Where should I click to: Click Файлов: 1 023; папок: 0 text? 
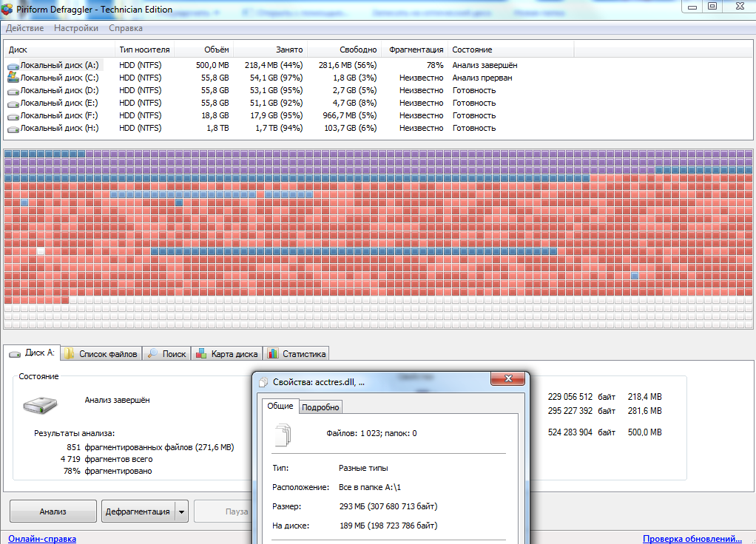[371, 433]
